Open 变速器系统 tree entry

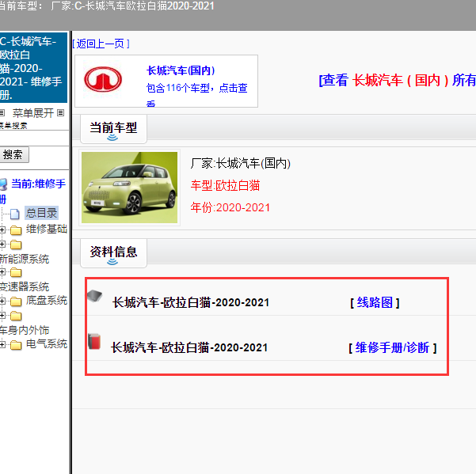tap(25, 286)
